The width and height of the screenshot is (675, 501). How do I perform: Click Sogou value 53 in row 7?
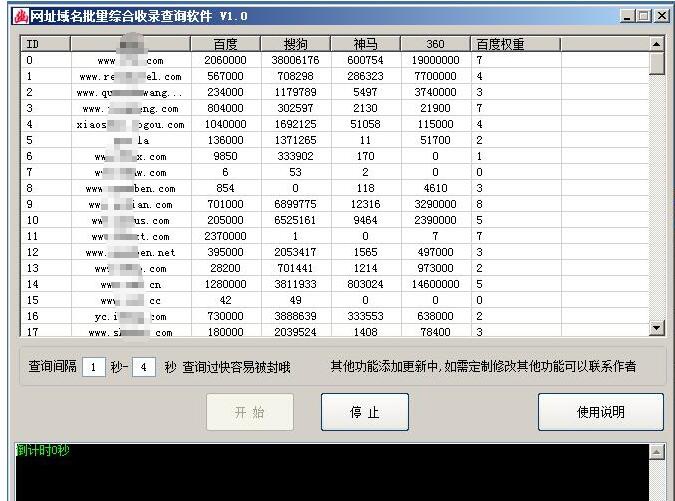295,172
